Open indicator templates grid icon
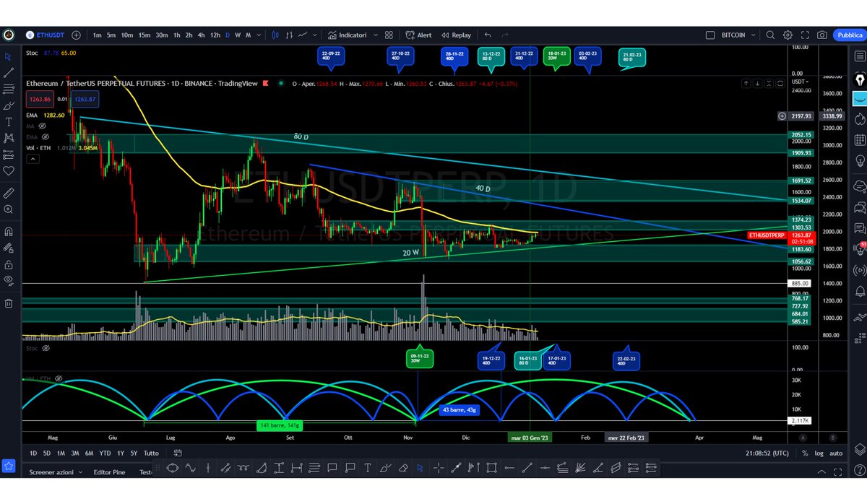867x504 pixels. point(389,35)
